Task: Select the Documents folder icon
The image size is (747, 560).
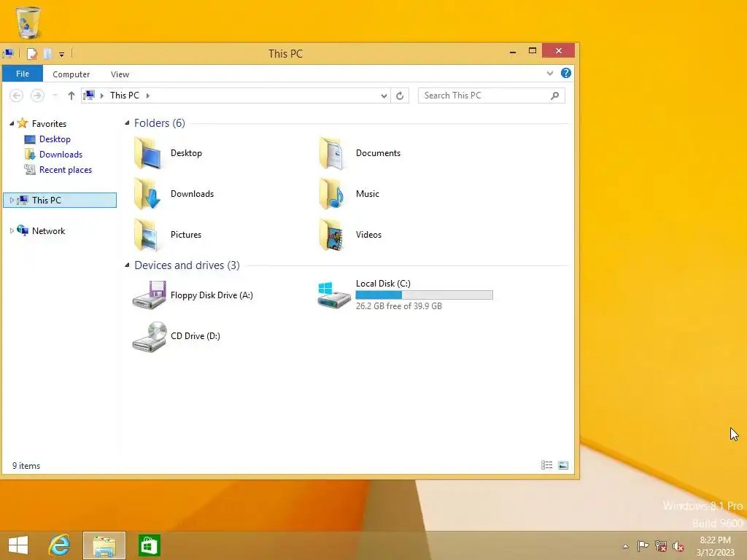Action: coord(332,153)
